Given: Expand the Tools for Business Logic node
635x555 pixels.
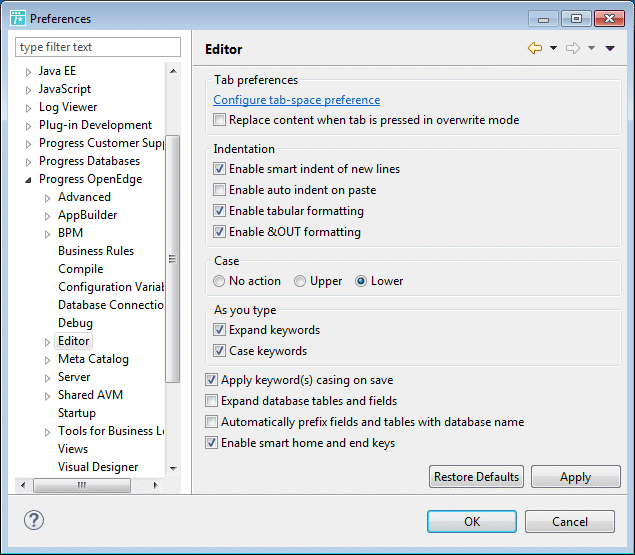Looking at the screenshot, I should pos(47,432).
